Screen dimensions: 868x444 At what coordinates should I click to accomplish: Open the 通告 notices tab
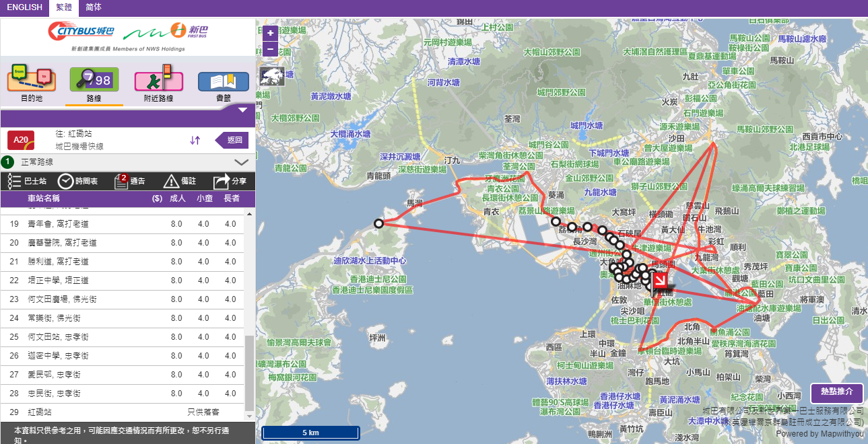(130, 181)
